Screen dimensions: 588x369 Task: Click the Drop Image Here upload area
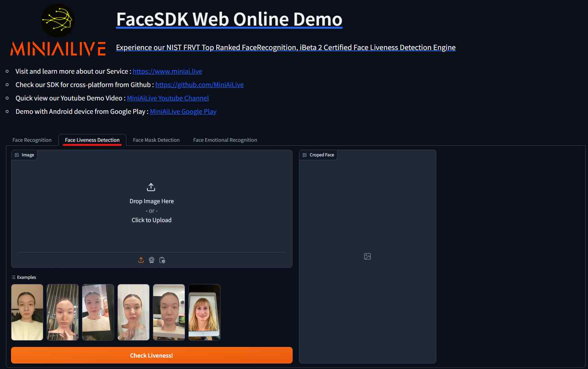pyautogui.click(x=152, y=201)
